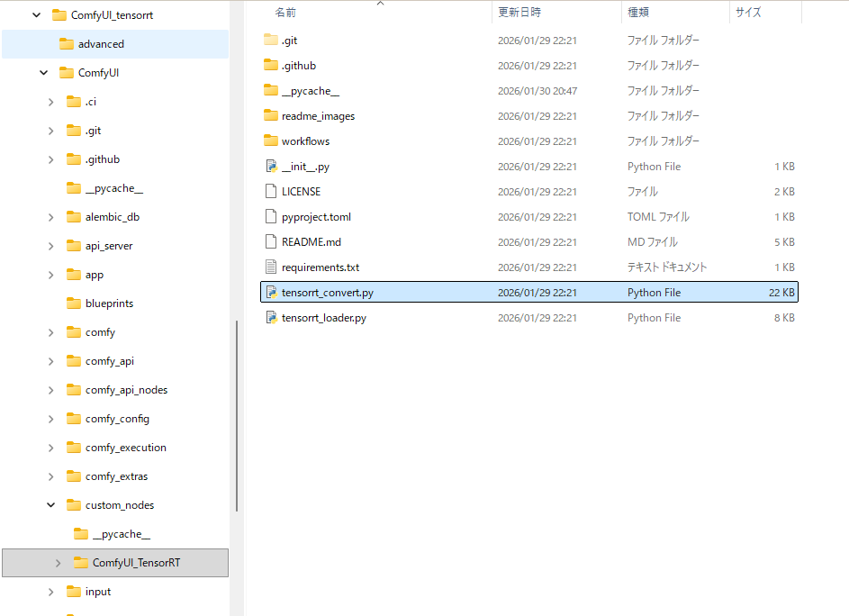The height and width of the screenshot is (616, 849).
Task: Expand the ComfyUI_TensorRT tree node
Action: (x=59, y=563)
